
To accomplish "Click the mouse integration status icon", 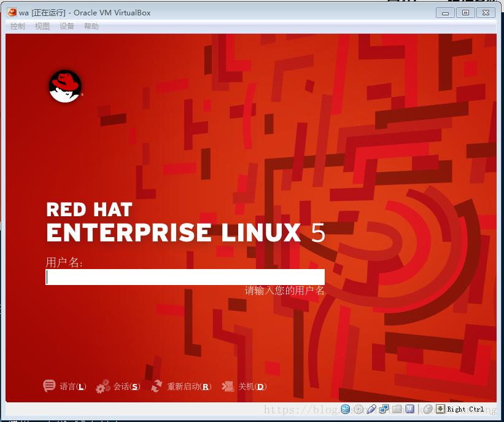I will tap(428, 409).
